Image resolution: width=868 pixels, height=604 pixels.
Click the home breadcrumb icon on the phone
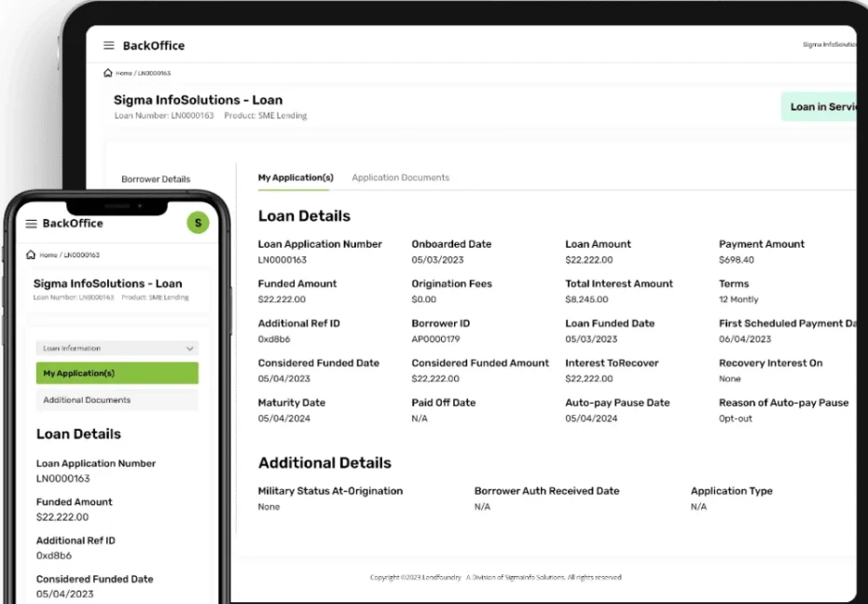[x=30, y=254]
